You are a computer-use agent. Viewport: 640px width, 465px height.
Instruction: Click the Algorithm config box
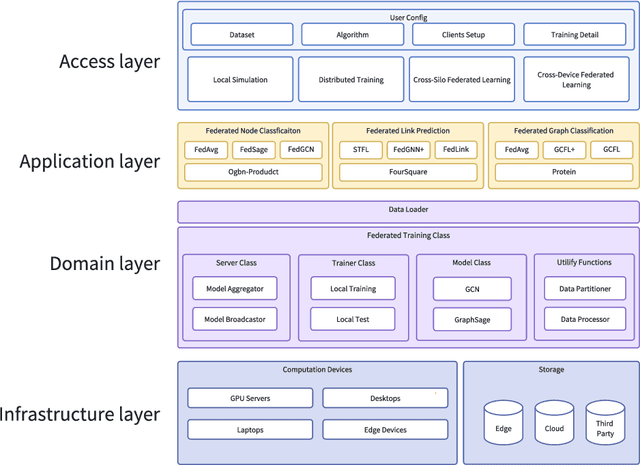click(351, 34)
